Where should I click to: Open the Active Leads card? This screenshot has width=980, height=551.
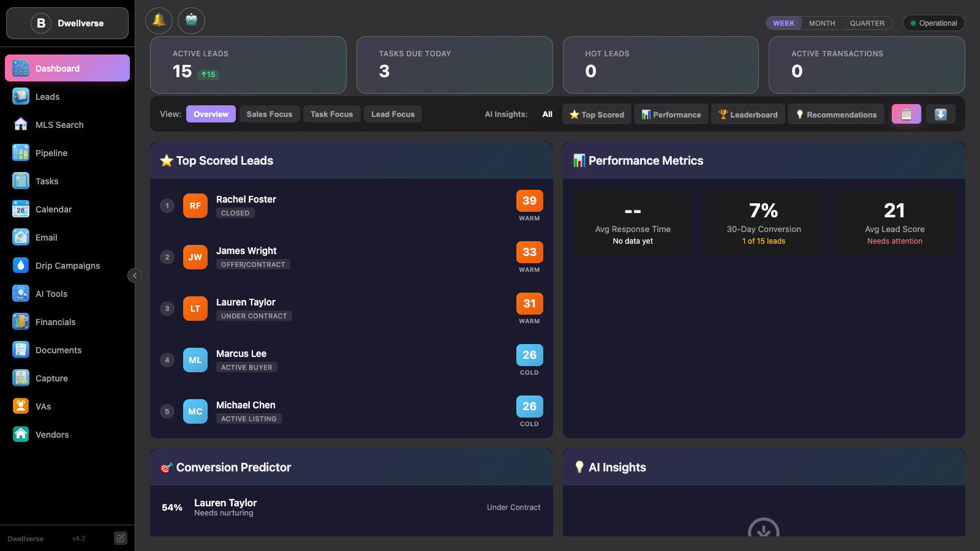[x=248, y=65]
